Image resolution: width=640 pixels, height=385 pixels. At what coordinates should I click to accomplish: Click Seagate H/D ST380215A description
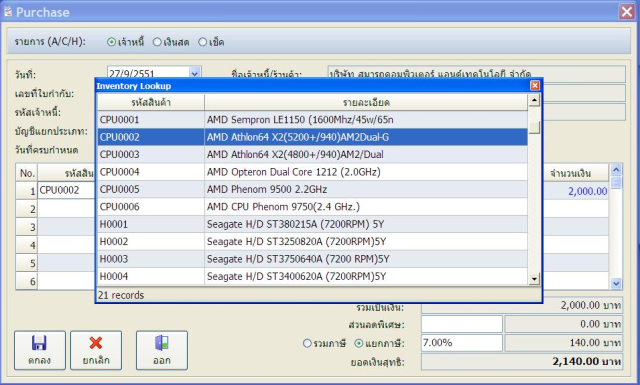(295, 224)
